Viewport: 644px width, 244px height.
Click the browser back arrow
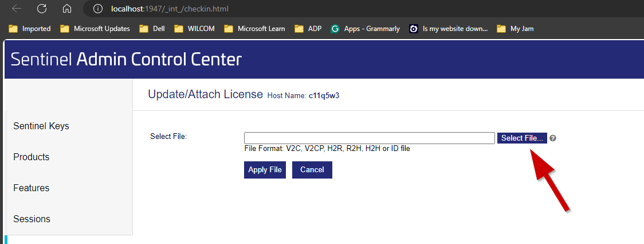tap(17, 9)
